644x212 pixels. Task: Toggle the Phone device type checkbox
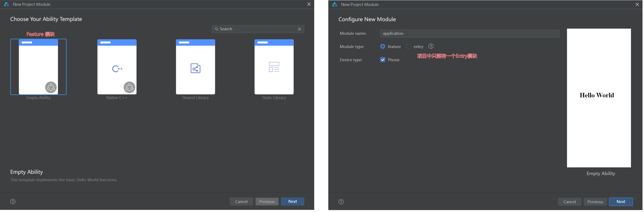[x=383, y=60]
